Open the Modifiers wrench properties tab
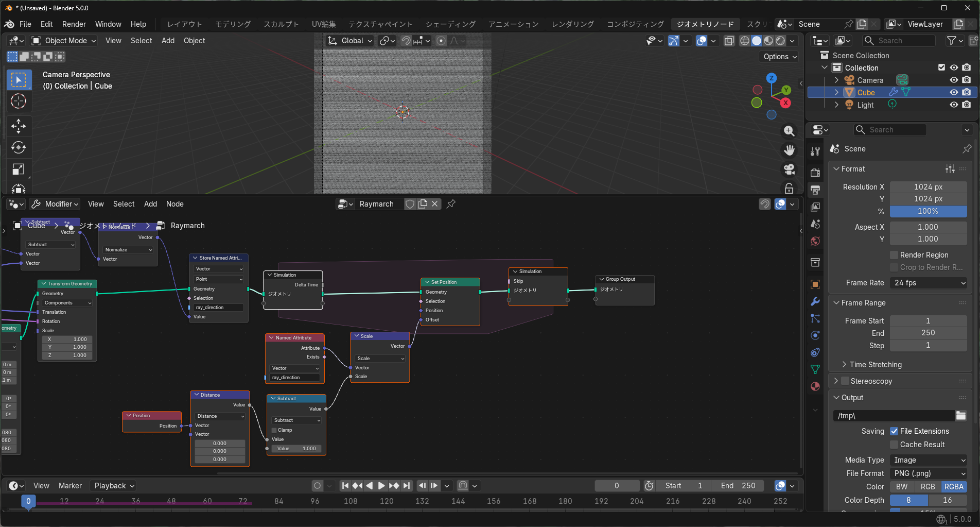This screenshot has height=527, width=980. pos(815,301)
